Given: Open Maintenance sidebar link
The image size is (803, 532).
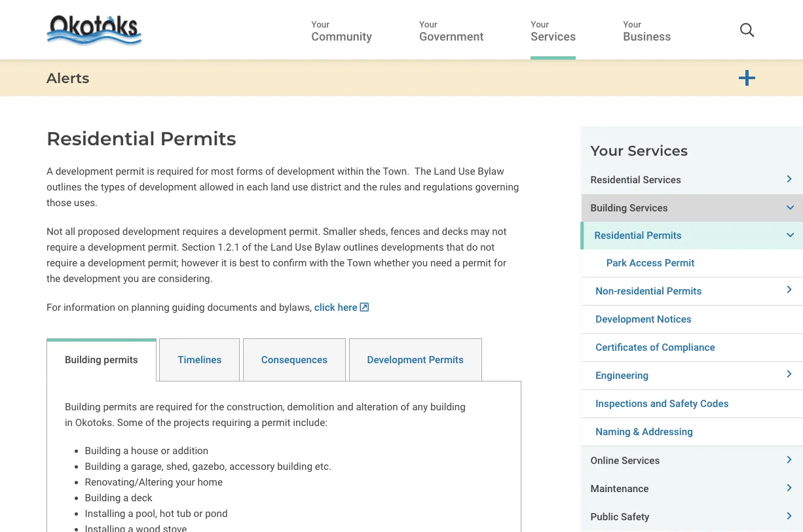Looking at the screenshot, I should [619, 489].
